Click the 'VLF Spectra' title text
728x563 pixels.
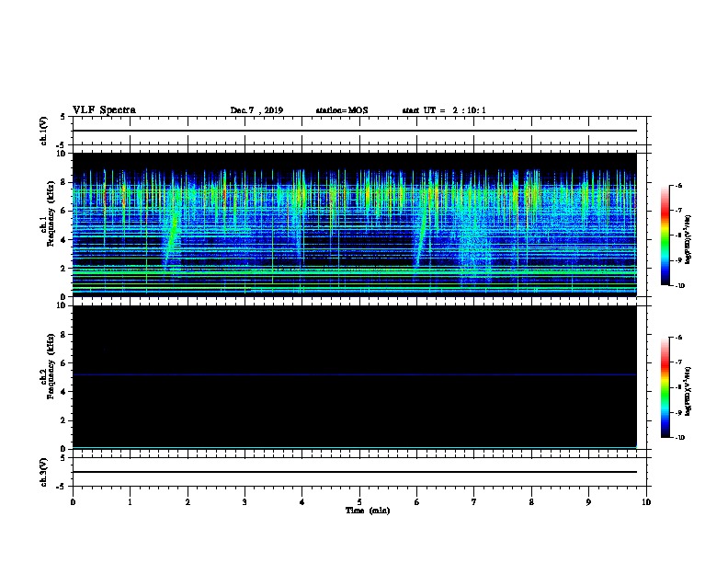coord(104,110)
